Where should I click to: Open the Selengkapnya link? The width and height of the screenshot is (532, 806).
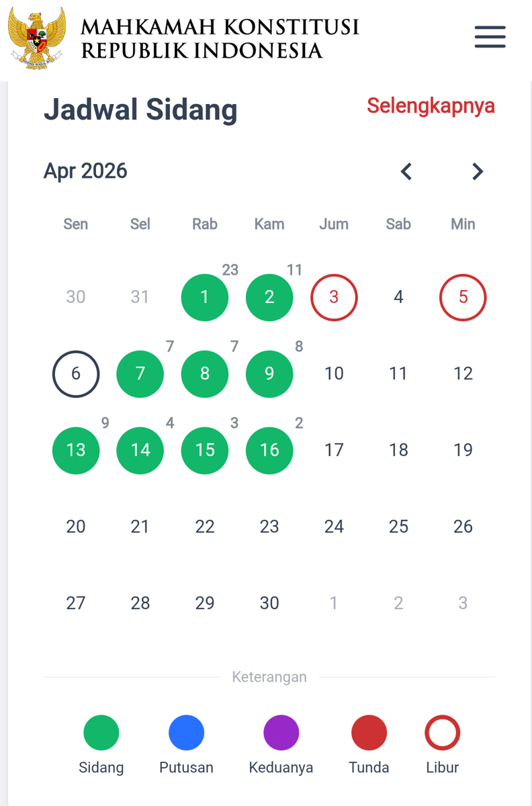click(431, 106)
